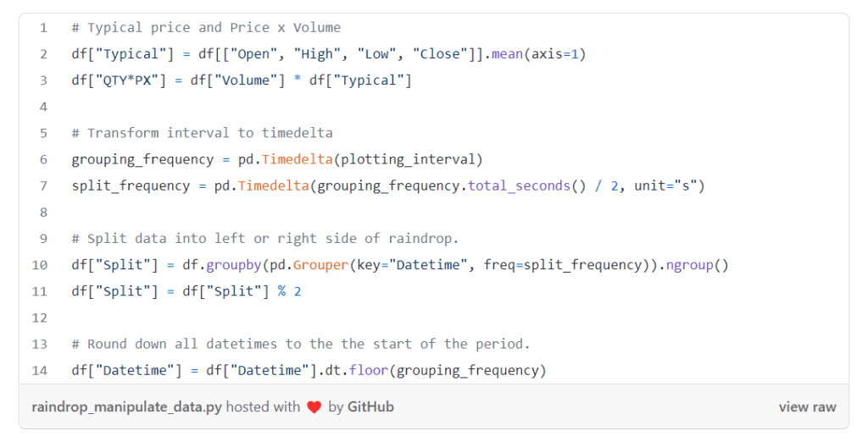
Task: Click line number 11 in the gutter
Action: pos(40,291)
